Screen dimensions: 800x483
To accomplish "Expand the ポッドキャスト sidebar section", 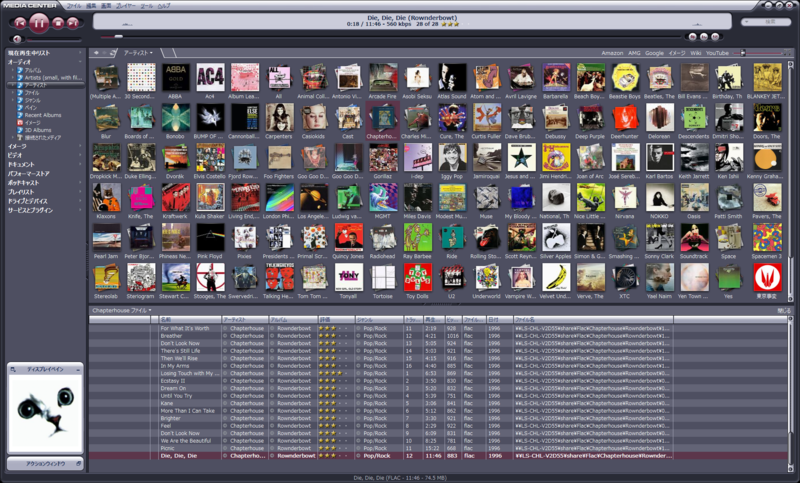I will point(80,183).
